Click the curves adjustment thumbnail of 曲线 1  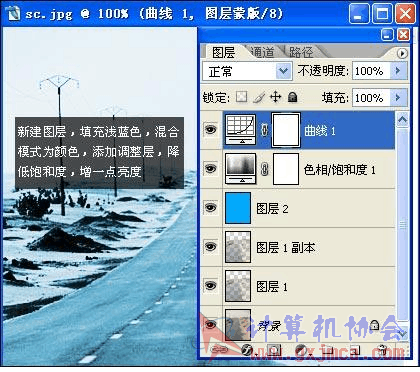pos(241,130)
